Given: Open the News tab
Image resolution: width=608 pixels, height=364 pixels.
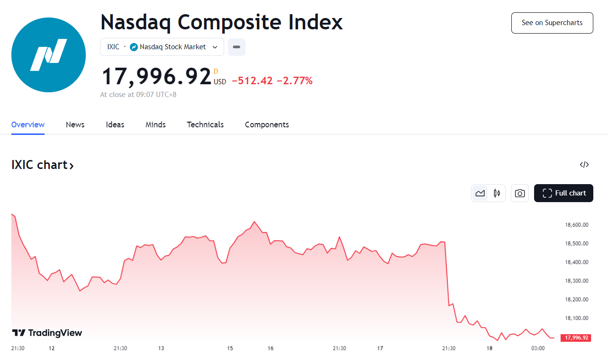Looking at the screenshot, I should [x=75, y=124].
